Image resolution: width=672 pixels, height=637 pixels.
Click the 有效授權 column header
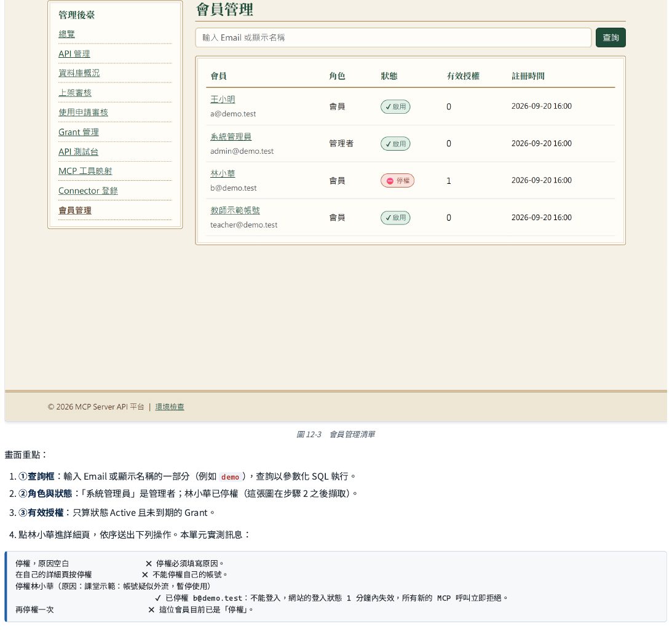[463, 76]
